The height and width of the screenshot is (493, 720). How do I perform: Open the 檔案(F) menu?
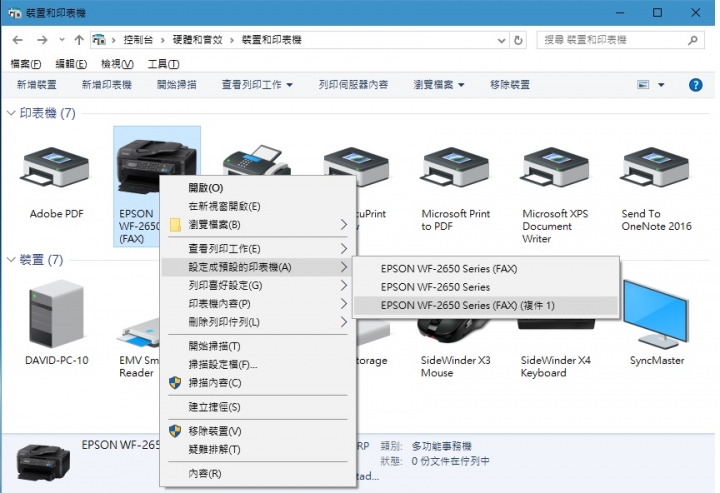tap(25, 64)
